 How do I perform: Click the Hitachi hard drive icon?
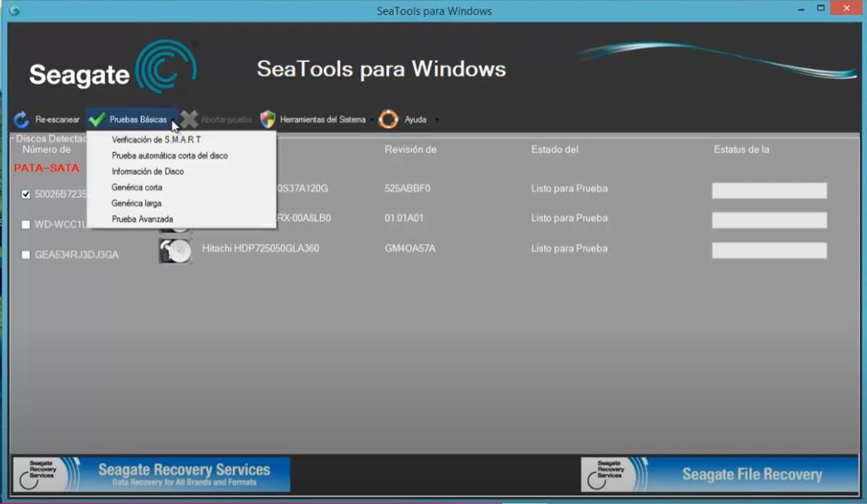(x=175, y=251)
